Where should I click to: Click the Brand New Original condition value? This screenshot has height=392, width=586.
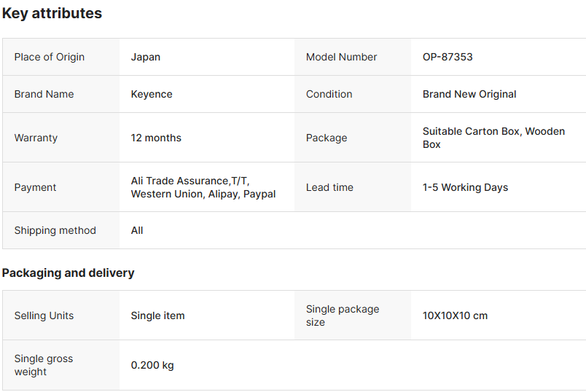469,94
